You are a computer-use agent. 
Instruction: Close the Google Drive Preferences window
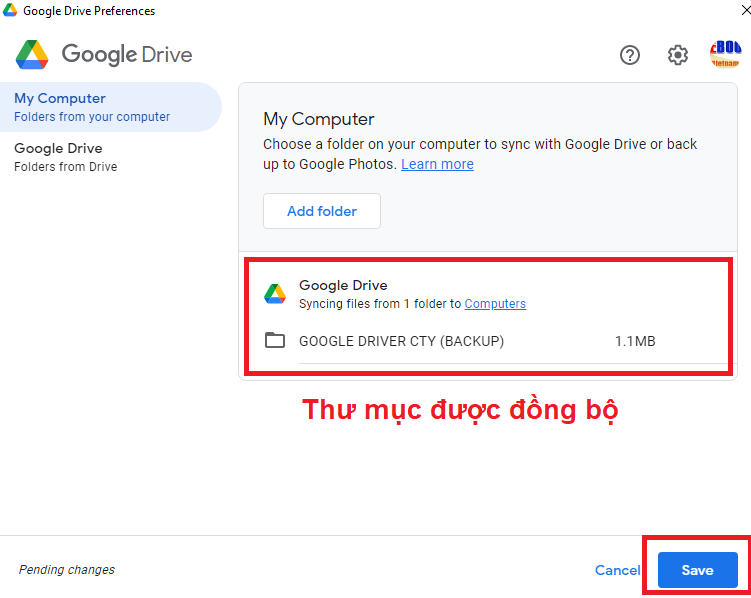point(745,10)
